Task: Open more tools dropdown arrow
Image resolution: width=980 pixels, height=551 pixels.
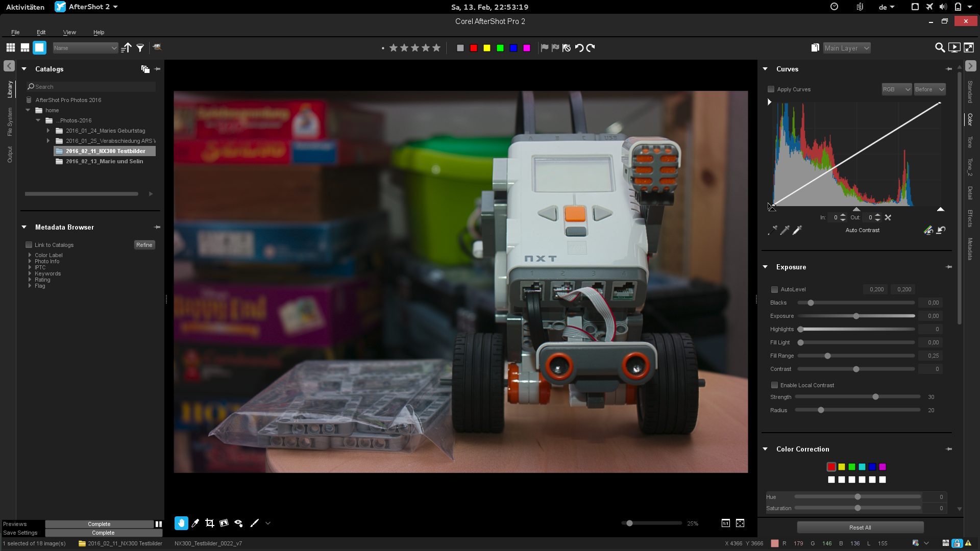Action: point(268,523)
